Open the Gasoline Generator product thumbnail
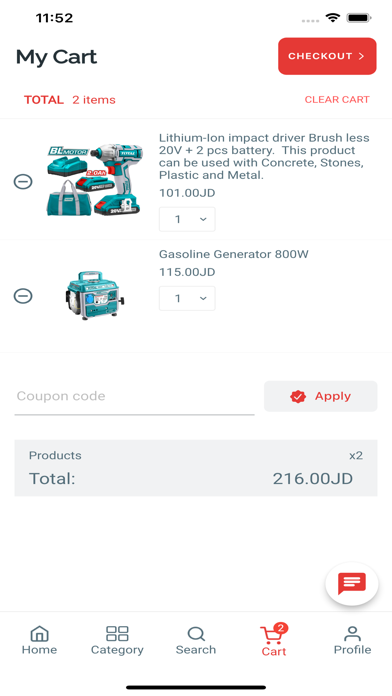 [x=95, y=296]
